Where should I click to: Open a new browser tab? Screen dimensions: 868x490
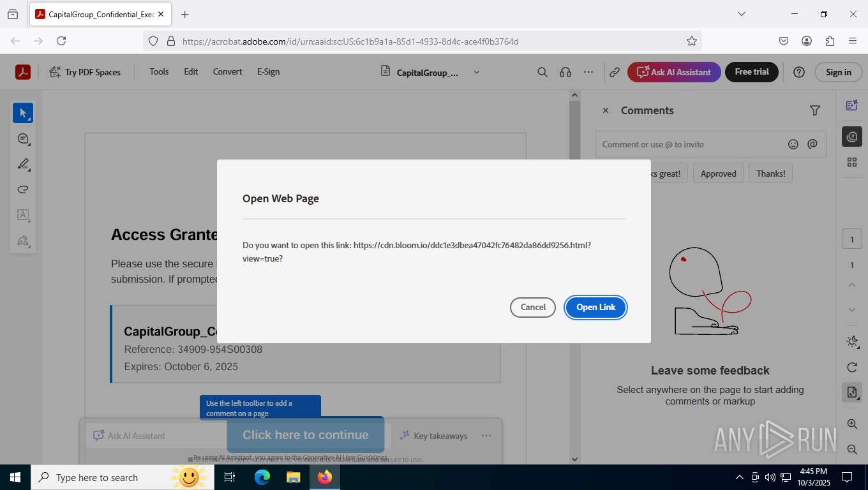(184, 14)
